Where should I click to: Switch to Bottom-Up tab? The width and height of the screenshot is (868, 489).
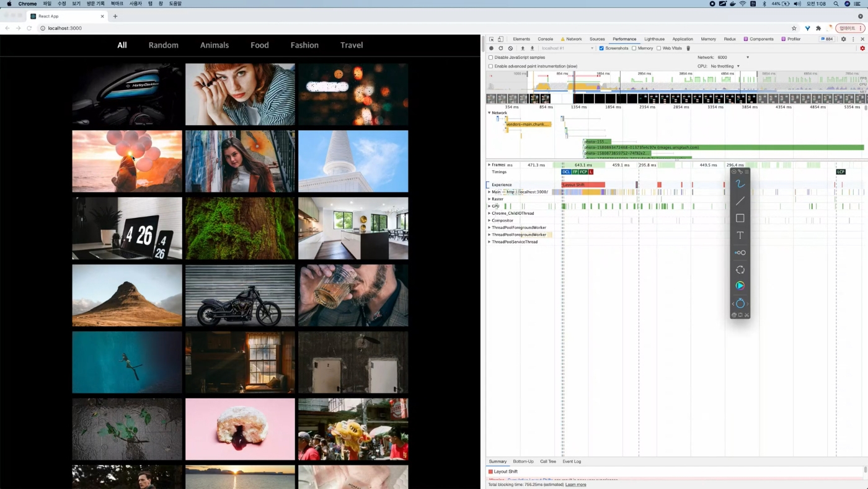(x=523, y=462)
